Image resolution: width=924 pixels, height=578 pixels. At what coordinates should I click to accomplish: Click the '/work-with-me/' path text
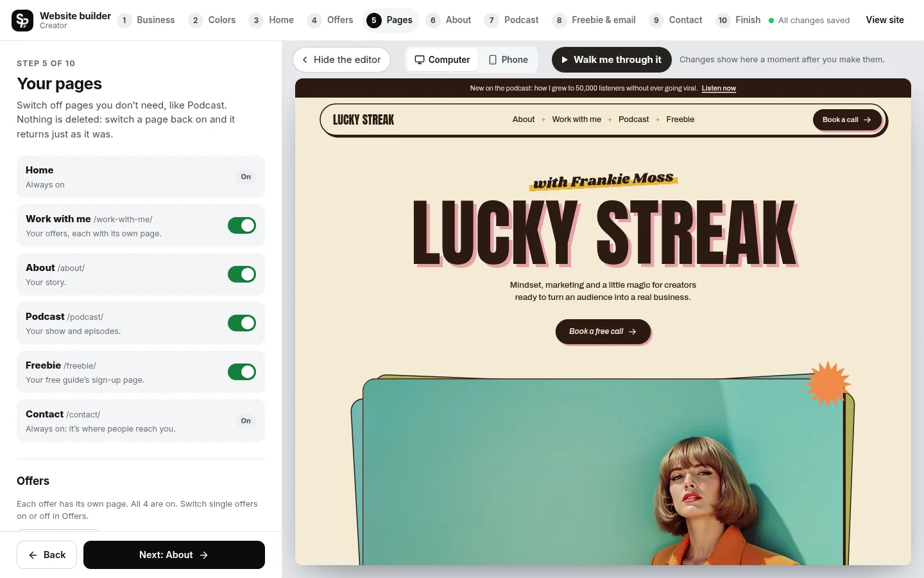[x=123, y=220]
